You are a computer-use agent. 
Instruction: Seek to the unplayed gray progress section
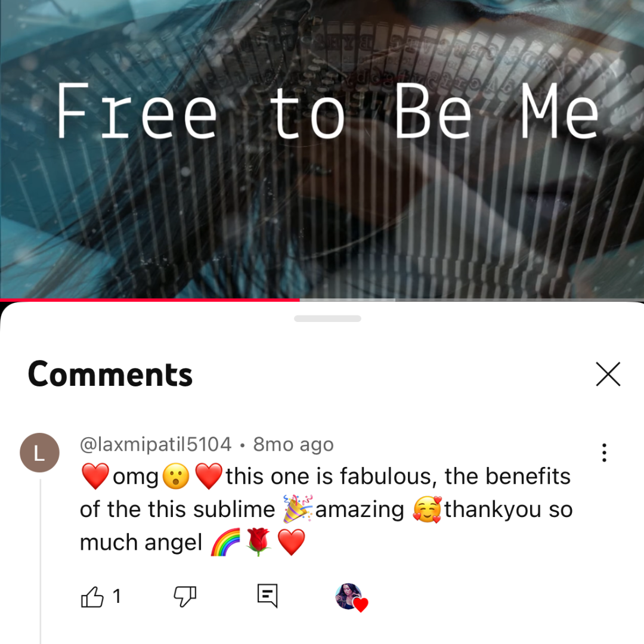click(x=519, y=300)
